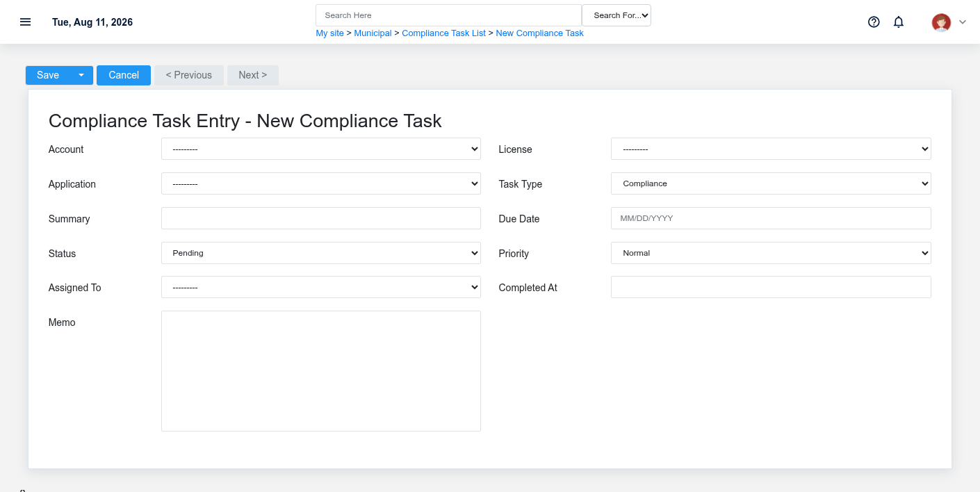Open the License dropdown
The image size is (980, 492).
pyautogui.click(x=771, y=149)
